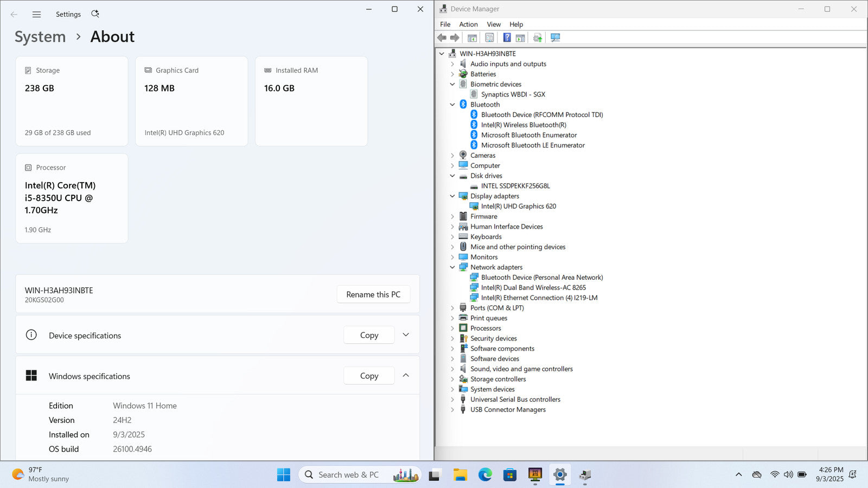Click Settings search magnifier icon
The height and width of the screenshot is (488, 868).
coord(95,14)
